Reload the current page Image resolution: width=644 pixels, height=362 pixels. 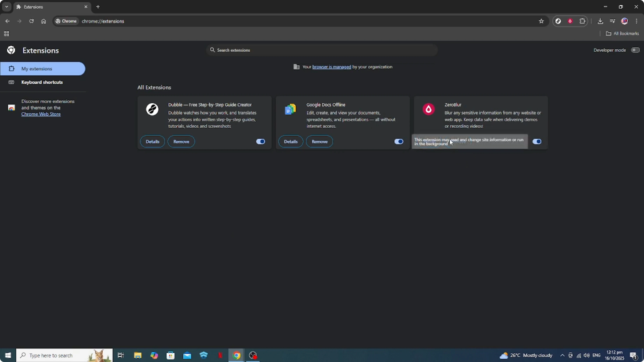31,21
